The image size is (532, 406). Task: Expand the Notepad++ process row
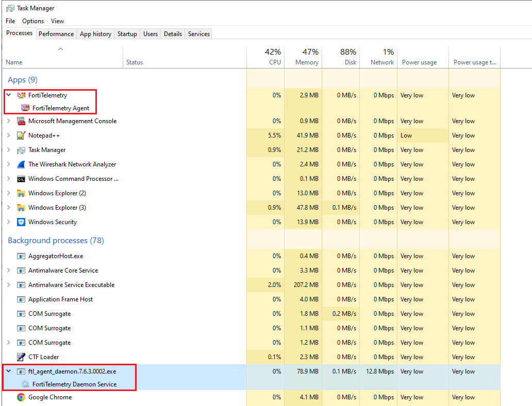[8, 136]
